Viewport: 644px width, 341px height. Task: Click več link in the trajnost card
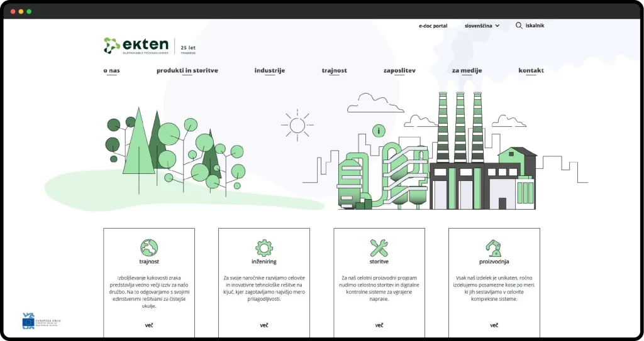click(x=149, y=325)
